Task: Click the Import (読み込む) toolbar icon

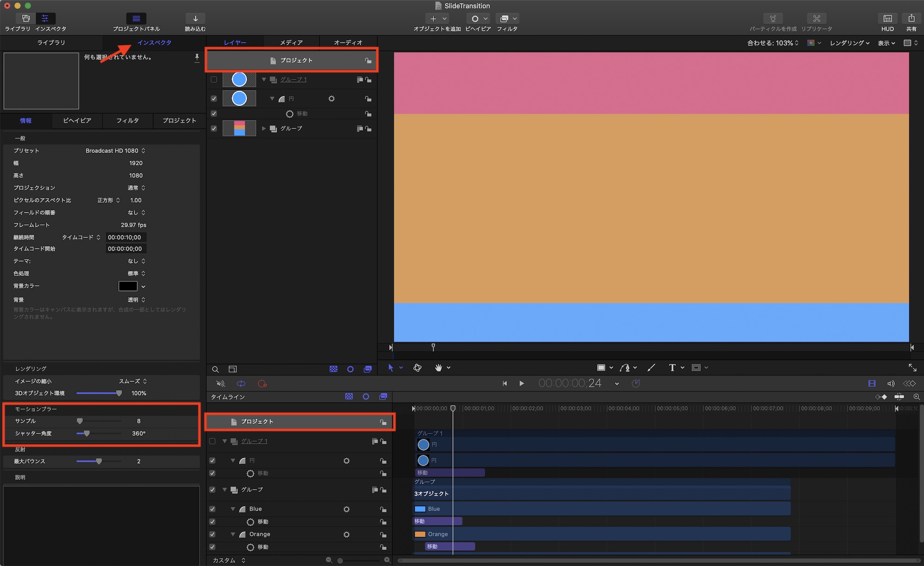Action: point(195,19)
